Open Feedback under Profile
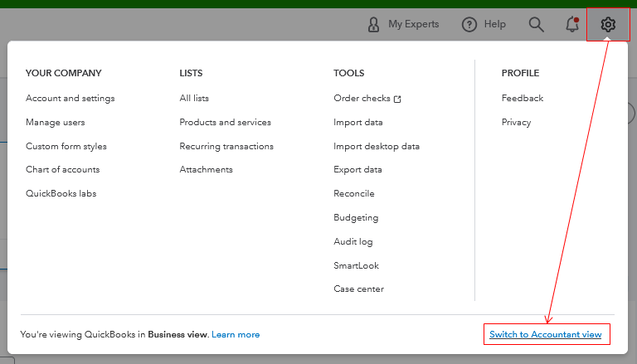637x364 pixels. coord(523,99)
